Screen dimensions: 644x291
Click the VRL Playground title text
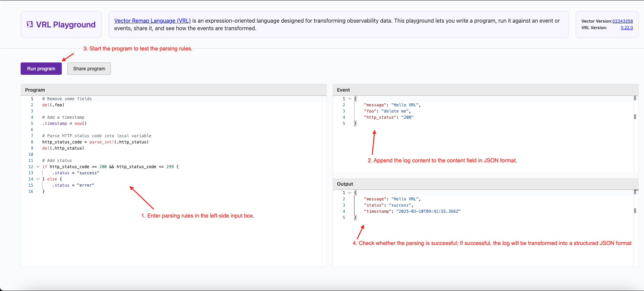66,25
